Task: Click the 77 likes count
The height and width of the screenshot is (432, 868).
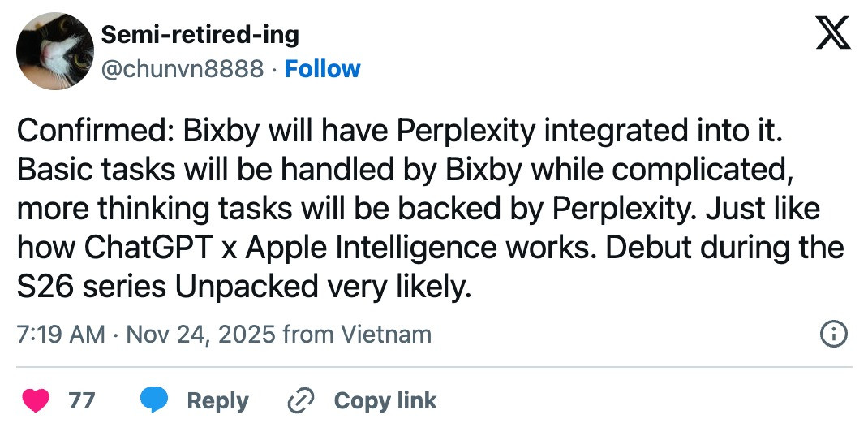Action: point(81,400)
